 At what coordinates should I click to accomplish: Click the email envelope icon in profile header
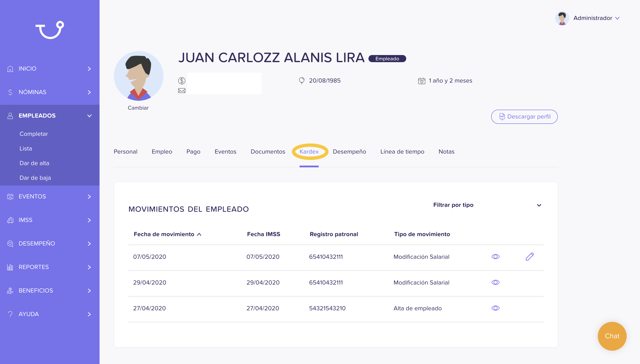182,91
